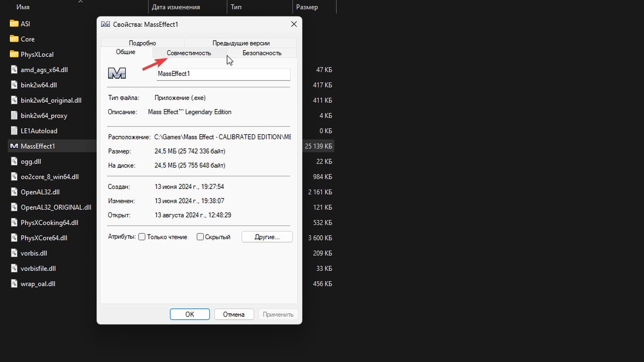Click the icon in the Свойства title bar

[x=106, y=25]
